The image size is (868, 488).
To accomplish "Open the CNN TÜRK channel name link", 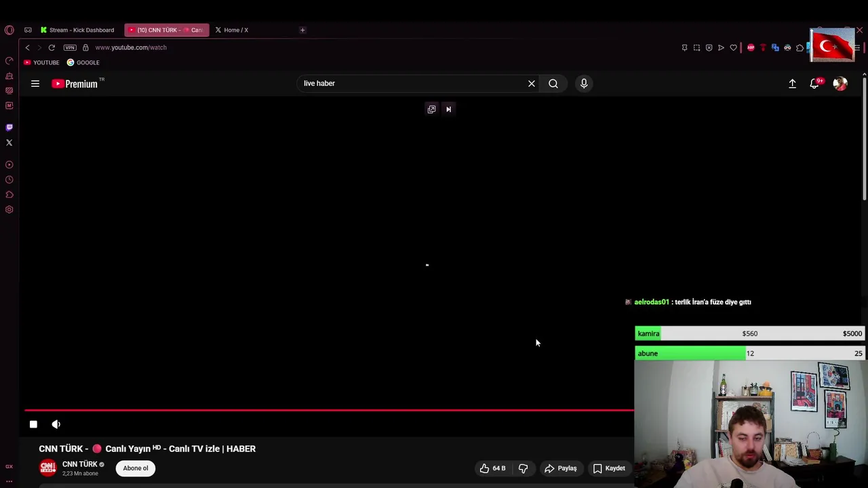I will (x=80, y=464).
